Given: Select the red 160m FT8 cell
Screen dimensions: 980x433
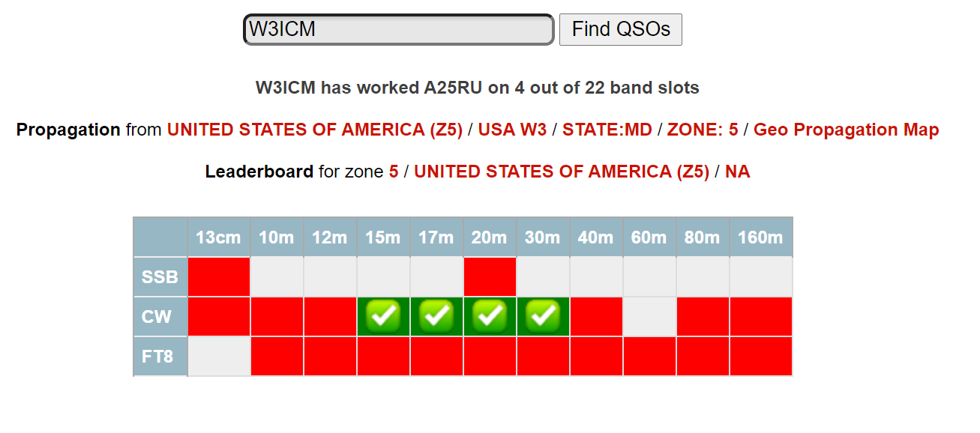Looking at the screenshot, I should point(760,357).
